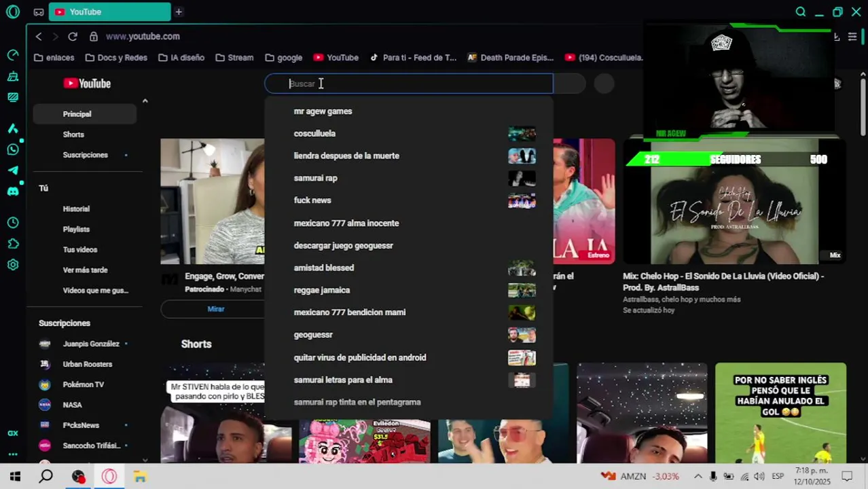Open browser history clock icon in sidebar
The image size is (868, 489).
click(x=12, y=222)
